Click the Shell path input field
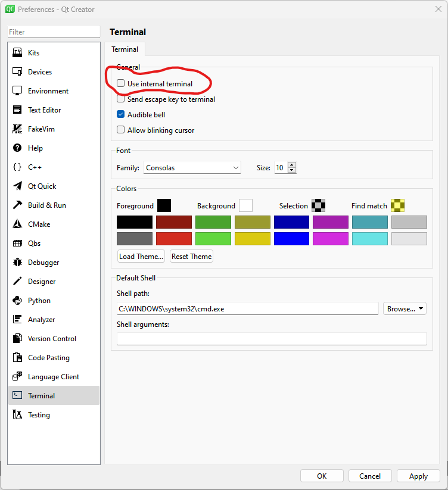This screenshot has height=490, width=448. (x=248, y=308)
